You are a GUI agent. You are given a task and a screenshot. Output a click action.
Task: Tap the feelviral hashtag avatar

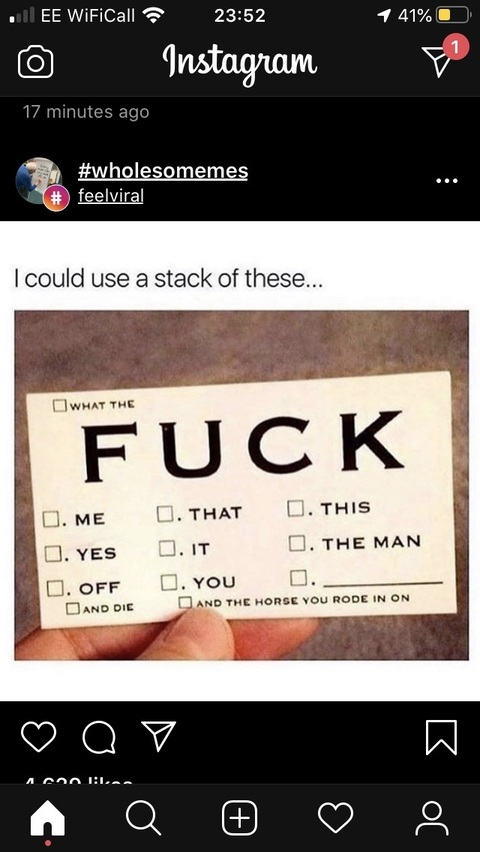click(x=40, y=182)
